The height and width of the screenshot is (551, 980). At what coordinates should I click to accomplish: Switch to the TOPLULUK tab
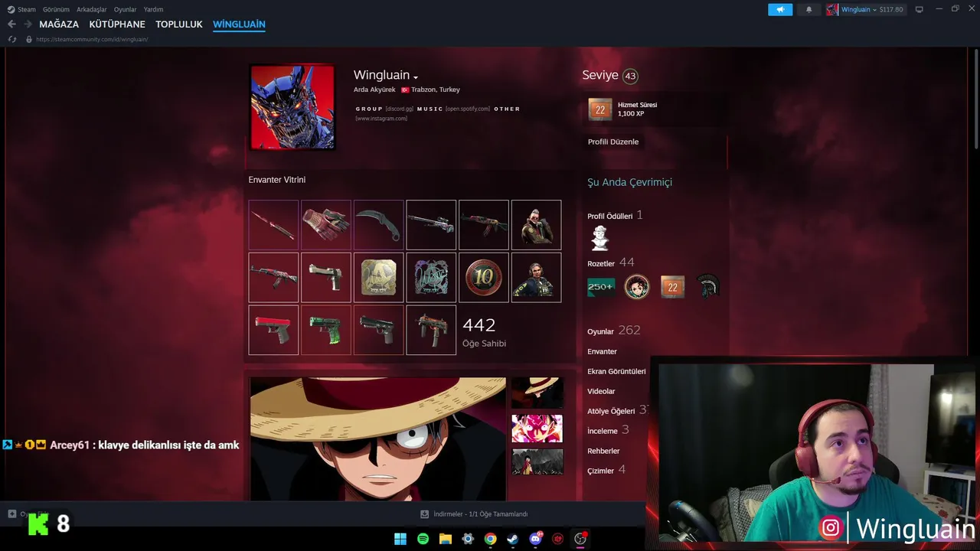pyautogui.click(x=179, y=24)
